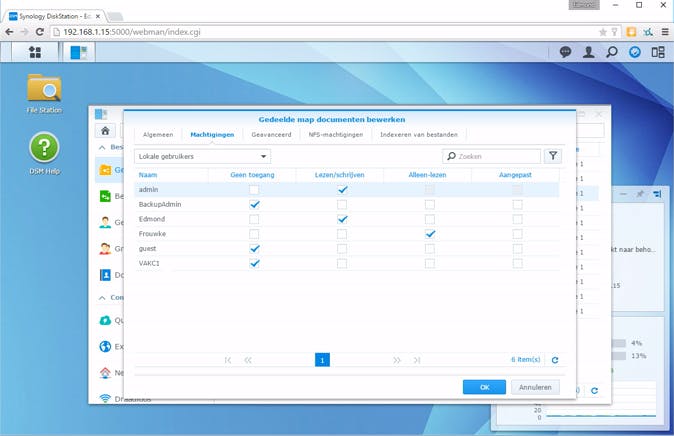Image resolution: width=674 pixels, height=436 pixels.
Task: Open the browser hamburger menu
Action: (665, 32)
